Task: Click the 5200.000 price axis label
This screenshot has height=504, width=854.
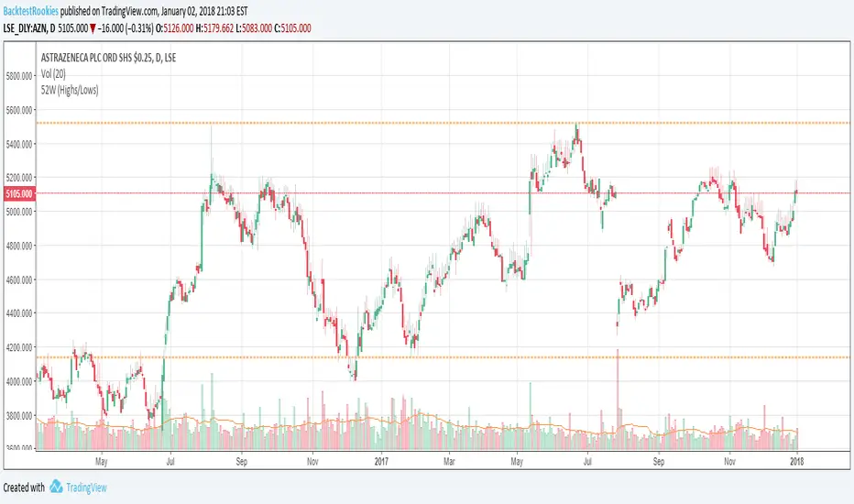Action: [x=19, y=177]
